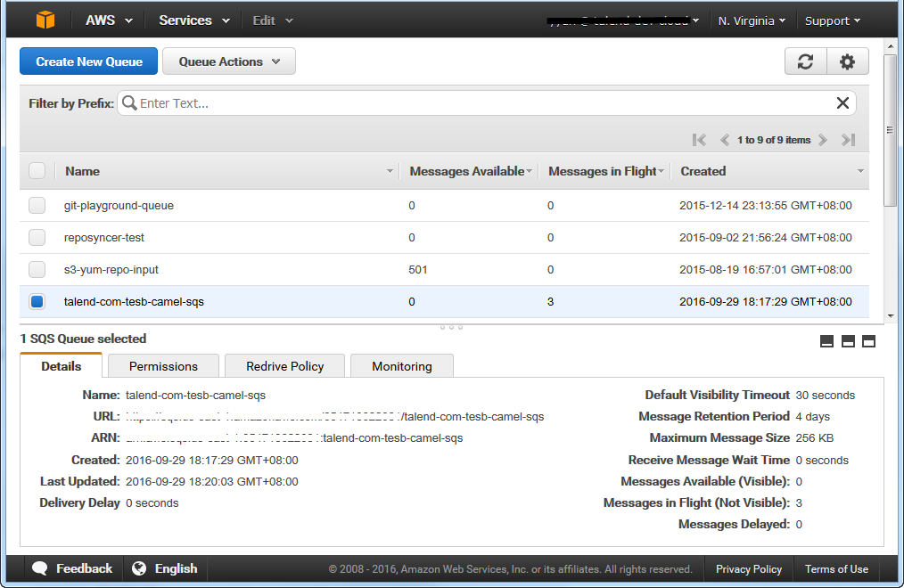Check the git-playground-queue checkbox
The width and height of the screenshot is (904, 588).
[x=37, y=206]
